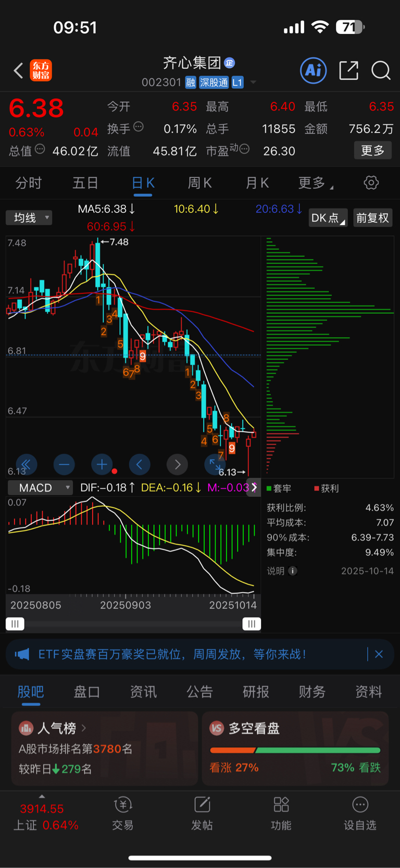This screenshot has height=868, width=400.
Task: Open the Ai assistant icon
Action: coord(314,70)
